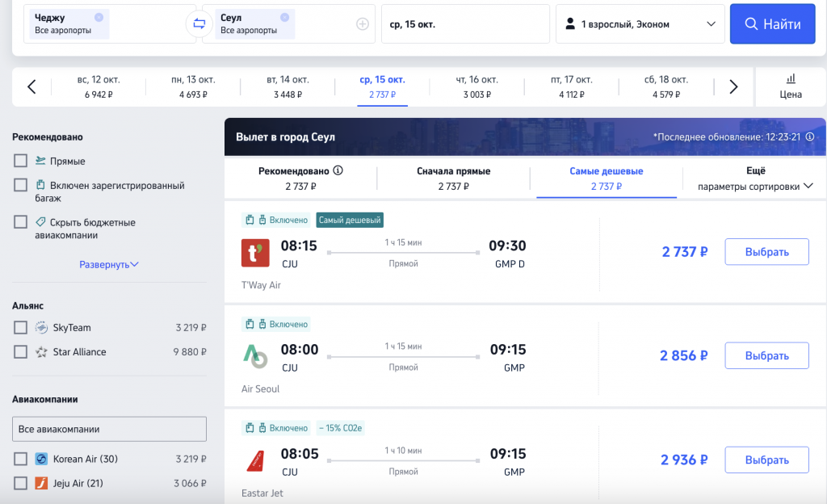The height and width of the screenshot is (504, 827).
Task: Show previous dates with left arrow
Action: pos(31,86)
